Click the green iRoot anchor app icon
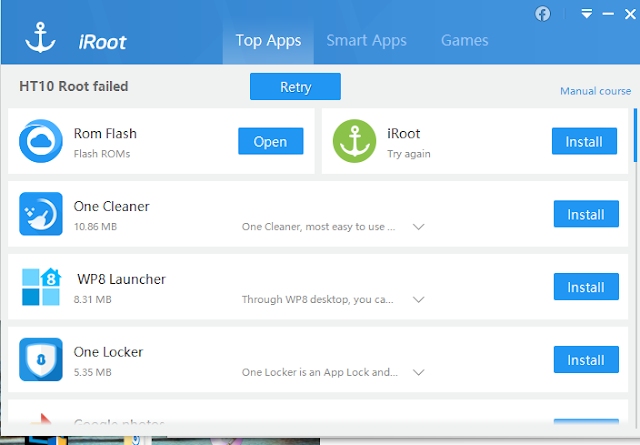This screenshot has height=445, width=640. (354, 141)
